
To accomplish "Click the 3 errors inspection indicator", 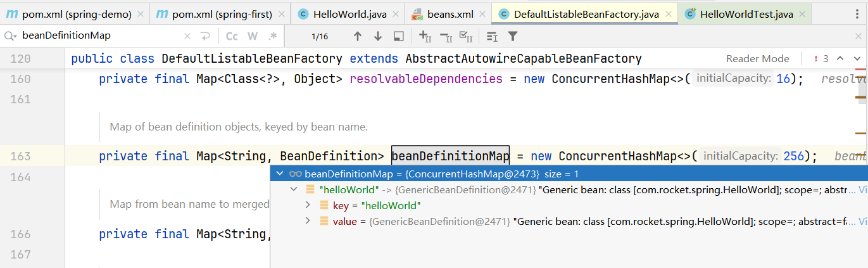I will pos(821,58).
